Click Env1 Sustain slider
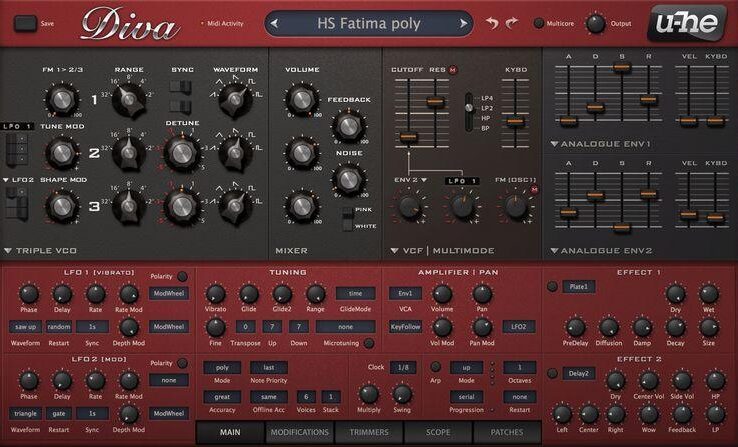 pyautogui.click(x=622, y=68)
